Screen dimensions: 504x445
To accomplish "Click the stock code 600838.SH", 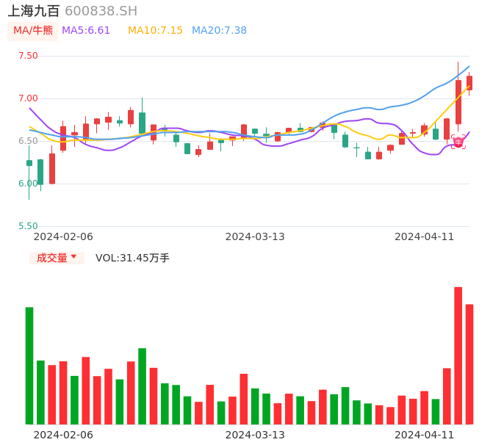I will click(101, 11).
